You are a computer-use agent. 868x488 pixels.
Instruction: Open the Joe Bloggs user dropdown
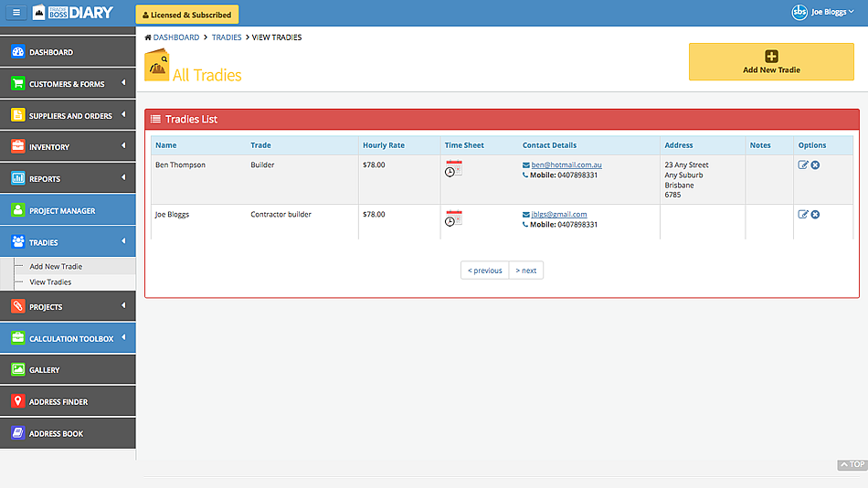coord(823,13)
